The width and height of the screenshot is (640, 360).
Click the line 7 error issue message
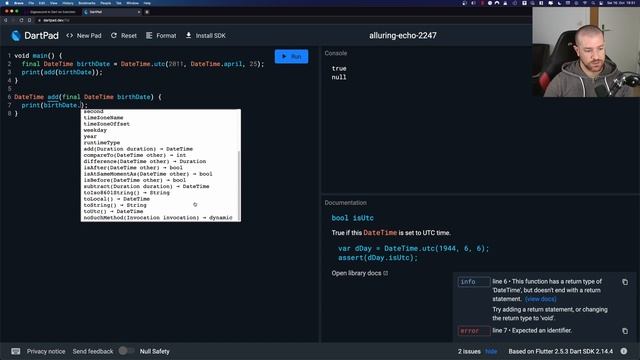532,331
